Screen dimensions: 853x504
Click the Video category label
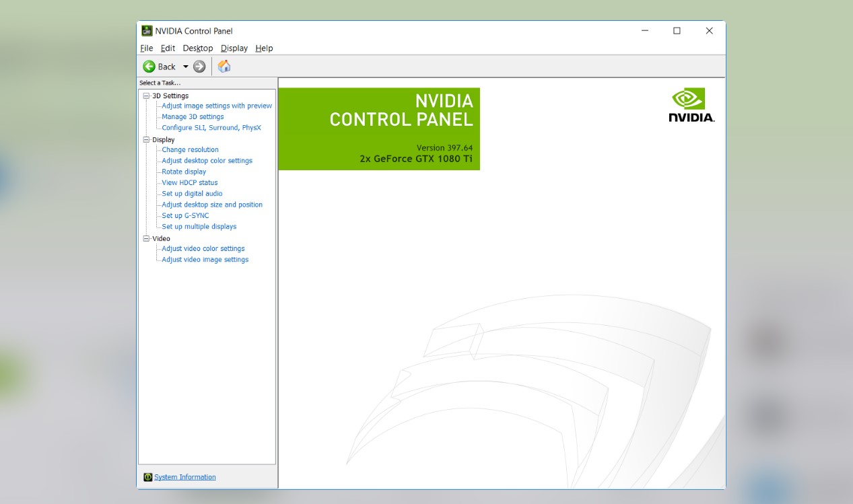[161, 239]
